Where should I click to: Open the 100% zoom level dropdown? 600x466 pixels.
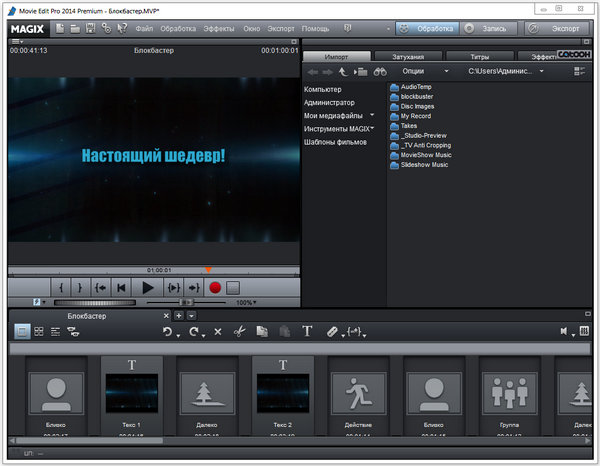click(244, 302)
